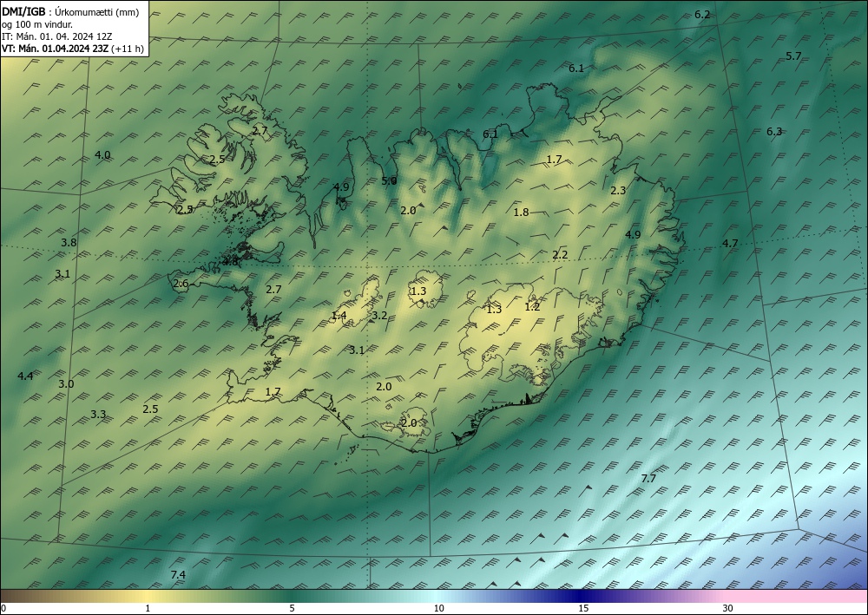Screen dimensions: 868x615
Task: Select the 7.7 value over the ocean
Action: (x=648, y=479)
